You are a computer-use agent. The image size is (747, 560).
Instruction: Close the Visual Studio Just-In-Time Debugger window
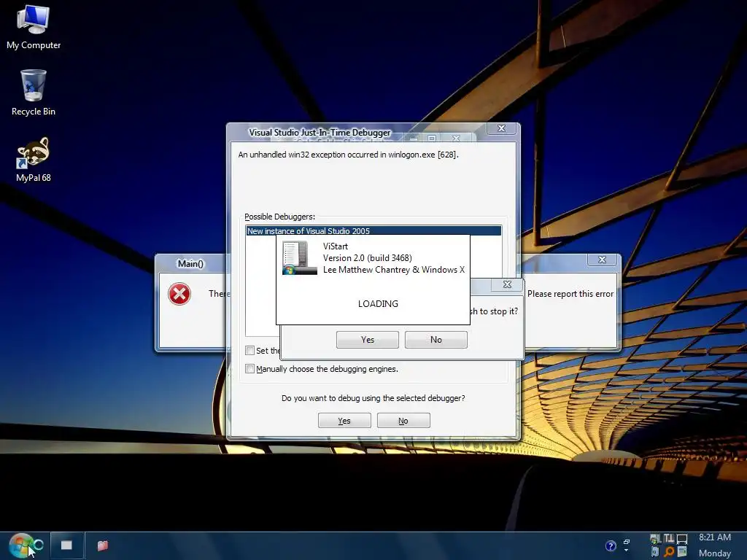pyautogui.click(x=501, y=128)
